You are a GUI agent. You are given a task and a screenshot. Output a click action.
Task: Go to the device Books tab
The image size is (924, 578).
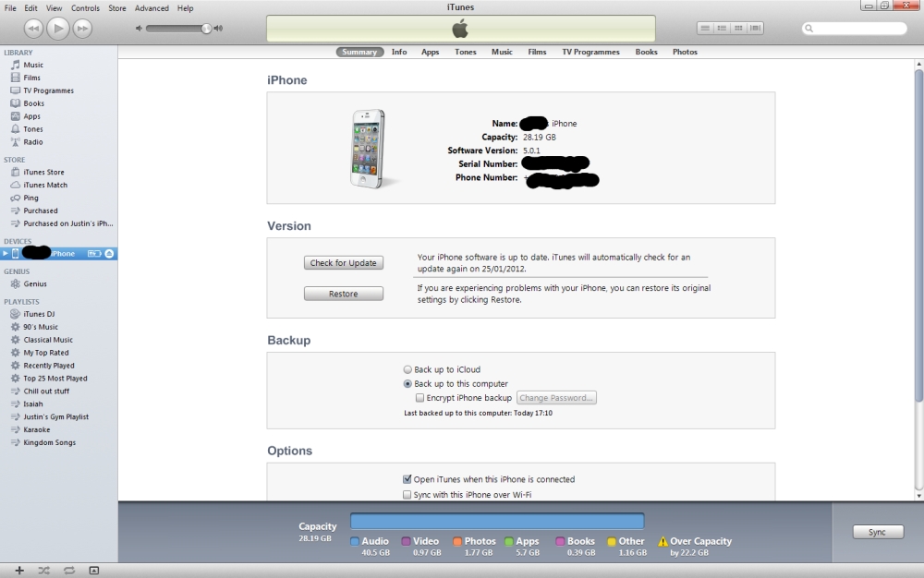pyautogui.click(x=647, y=52)
